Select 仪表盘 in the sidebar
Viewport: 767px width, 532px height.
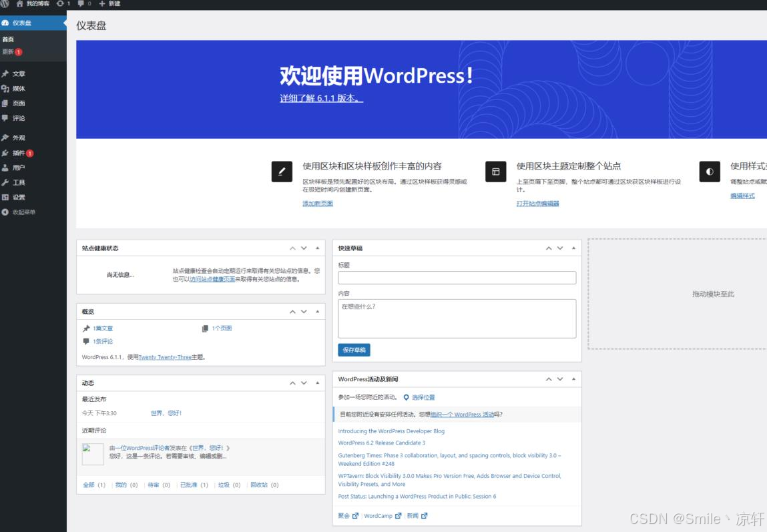33,23
